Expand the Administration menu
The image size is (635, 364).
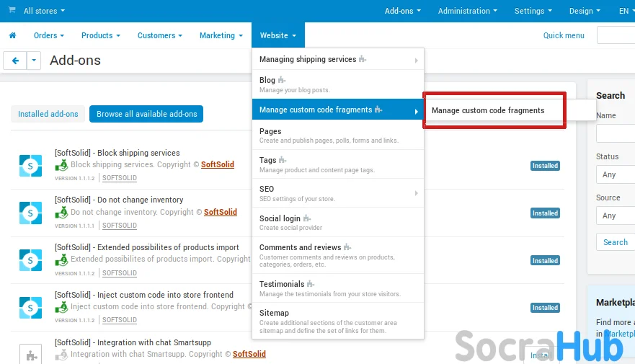coord(467,11)
